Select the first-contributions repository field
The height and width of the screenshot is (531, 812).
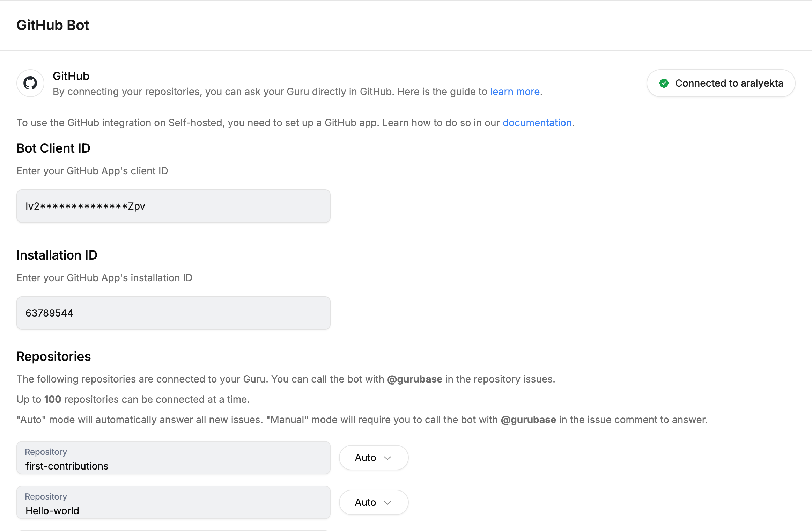pyautogui.click(x=173, y=458)
